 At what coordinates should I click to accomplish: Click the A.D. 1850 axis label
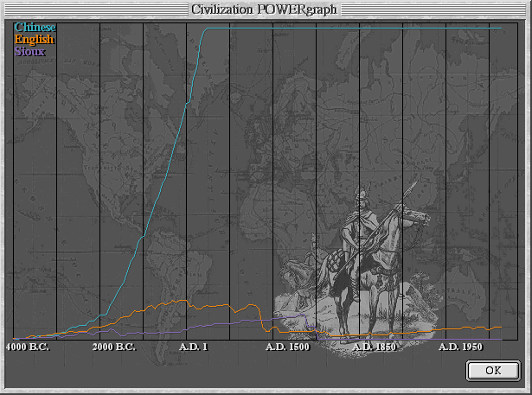[x=375, y=347]
